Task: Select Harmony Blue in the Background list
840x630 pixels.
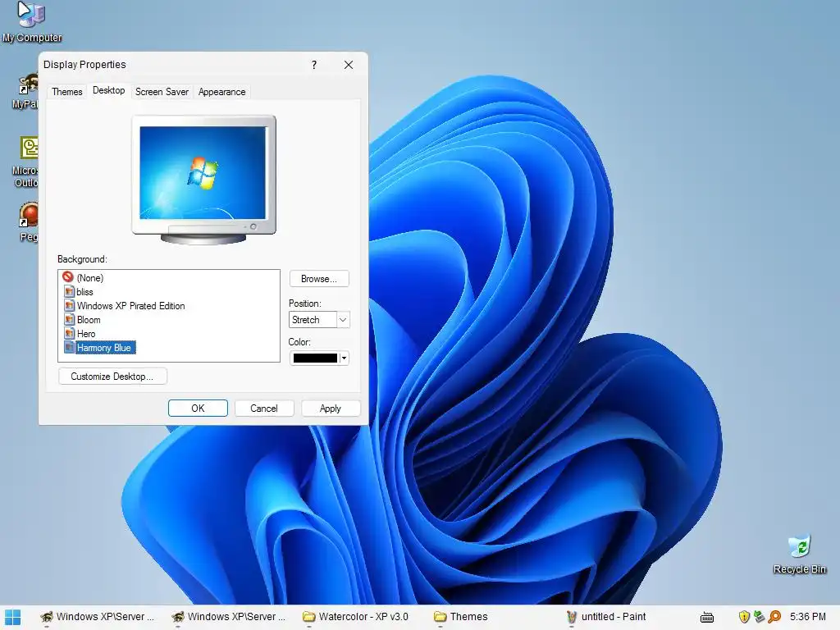Action: tap(105, 348)
